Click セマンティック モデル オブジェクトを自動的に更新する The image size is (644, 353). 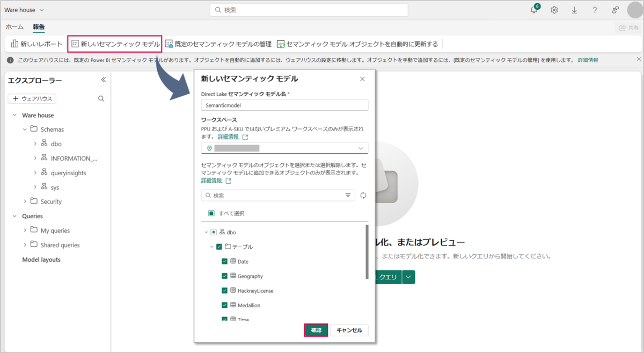point(357,44)
